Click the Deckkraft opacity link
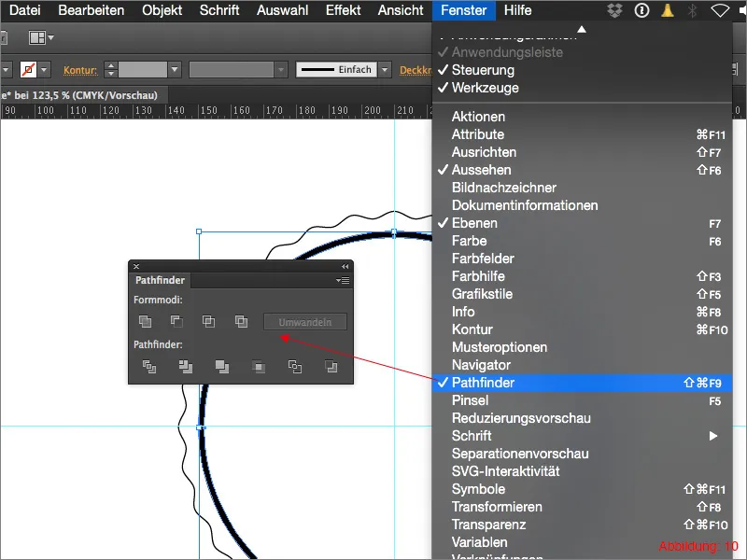 (x=416, y=71)
